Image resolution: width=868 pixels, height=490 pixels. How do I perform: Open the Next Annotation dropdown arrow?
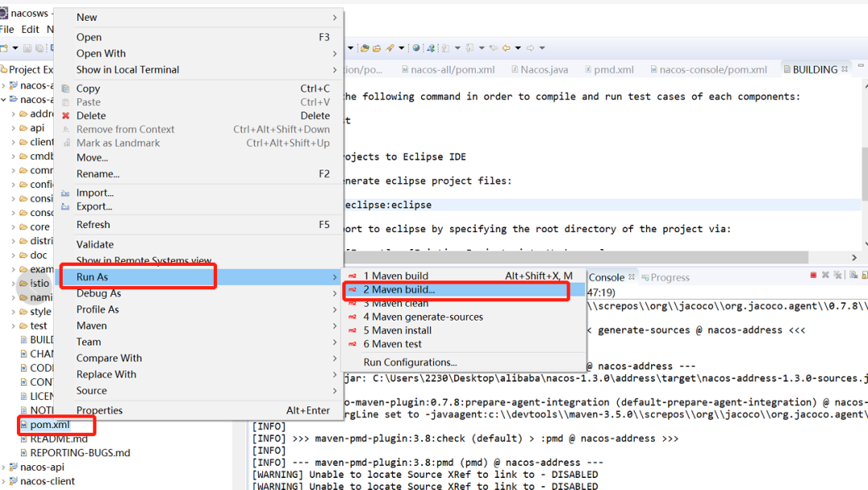(x=457, y=48)
